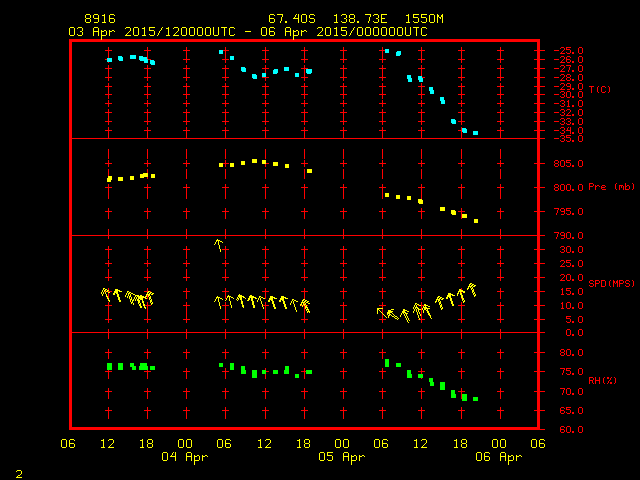Click the 800.0 pressure tick label
The image size is (640, 480).
click(569, 188)
